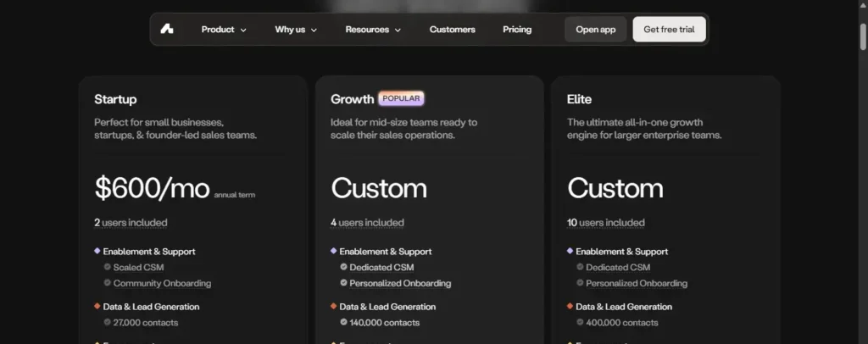Click Elite plan's Enablement & Support diamond icon

coord(570,251)
